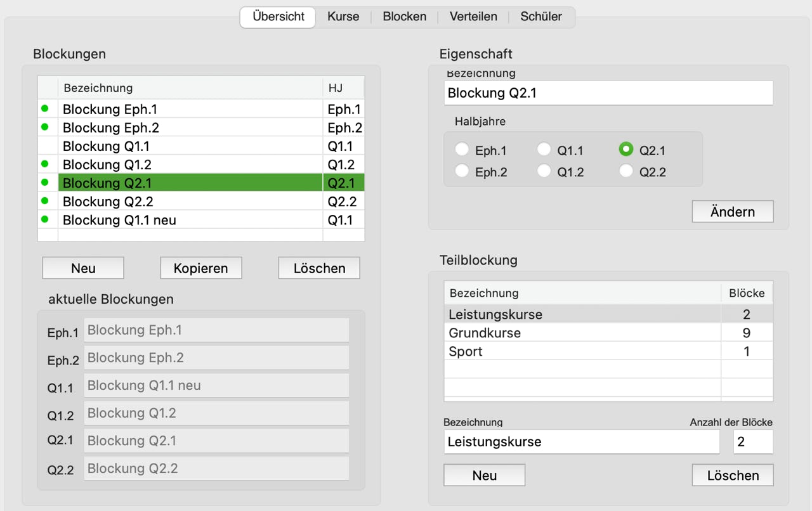Click the Bezeichnung field containing Blockung Q2.1
812x511 pixels.
[608, 93]
